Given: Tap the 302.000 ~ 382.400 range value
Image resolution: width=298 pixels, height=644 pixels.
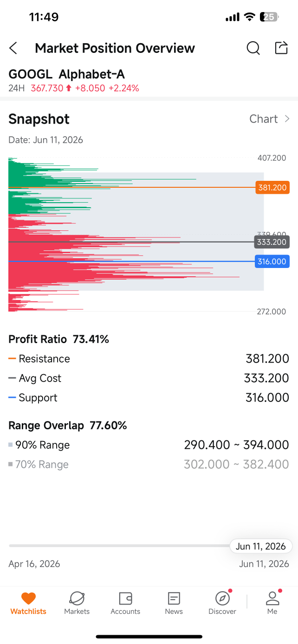Looking at the screenshot, I should pyautogui.click(x=236, y=465).
